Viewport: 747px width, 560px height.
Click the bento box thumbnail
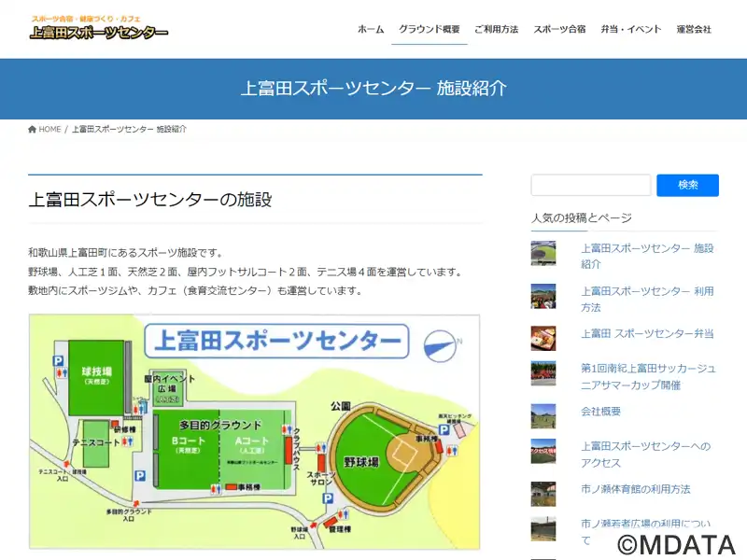[543, 339]
